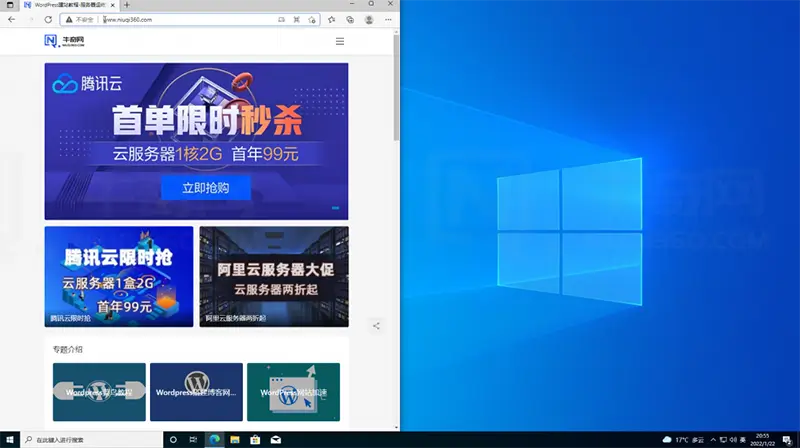Image resolution: width=800 pixels, height=448 pixels.
Task: Click the share icon on the page
Action: 376,326
